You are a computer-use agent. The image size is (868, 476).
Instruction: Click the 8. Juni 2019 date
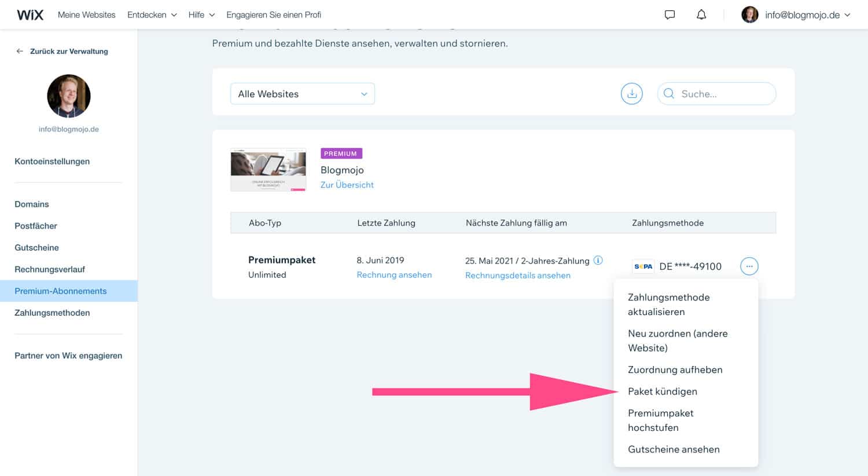[380, 260]
